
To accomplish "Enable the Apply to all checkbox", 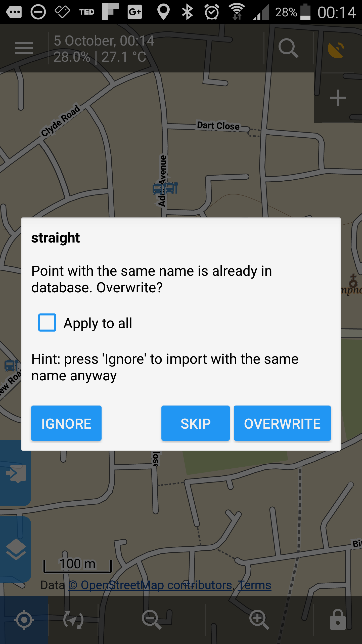I will coord(47,323).
